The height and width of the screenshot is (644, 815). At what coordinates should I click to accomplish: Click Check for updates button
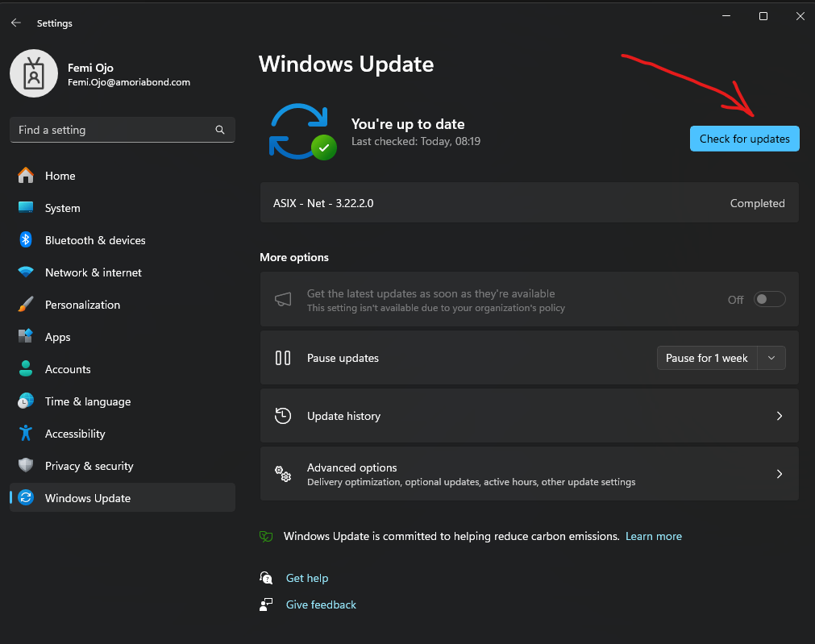coord(744,139)
